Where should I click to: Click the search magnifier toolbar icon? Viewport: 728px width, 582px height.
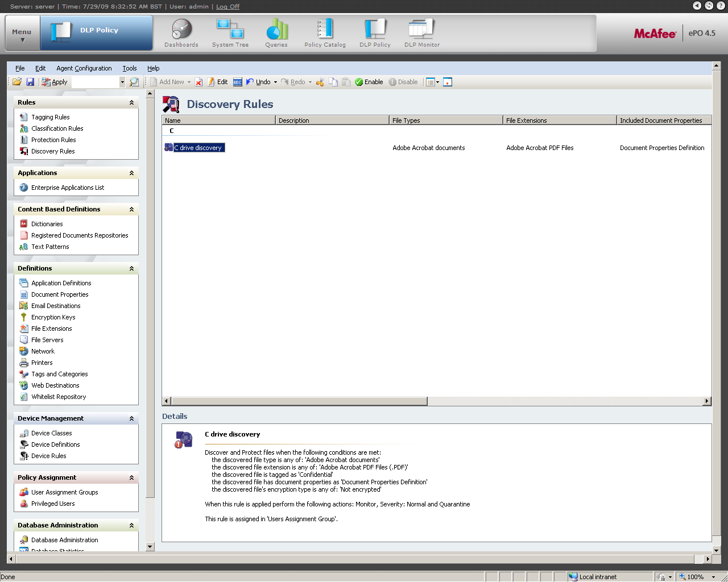(134, 82)
